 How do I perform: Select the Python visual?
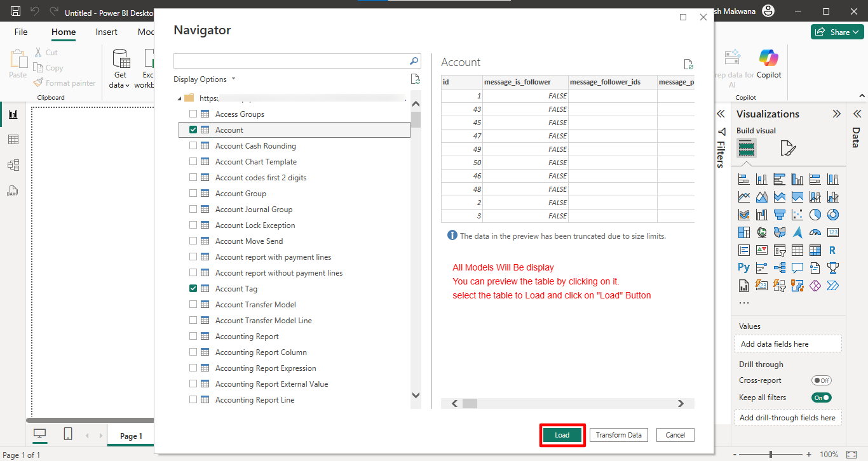[x=743, y=268]
